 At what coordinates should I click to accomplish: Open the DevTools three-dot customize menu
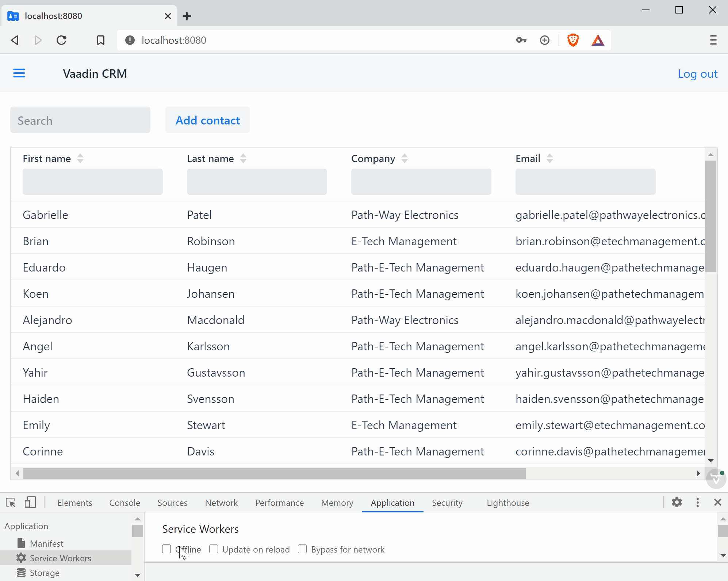[x=698, y=503]
